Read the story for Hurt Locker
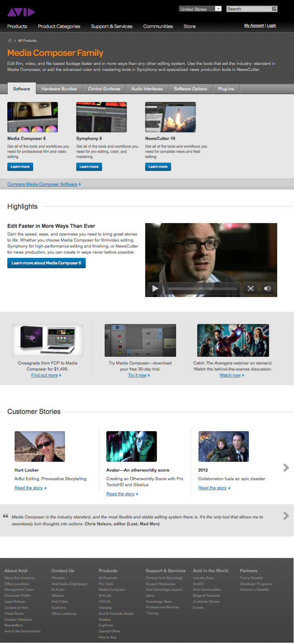 (x=28, y=488)
